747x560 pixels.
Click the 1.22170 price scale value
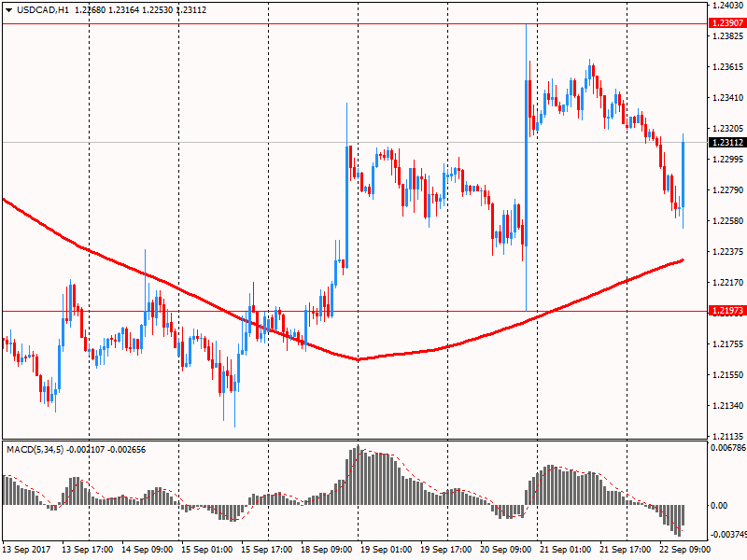click(728, 283)
